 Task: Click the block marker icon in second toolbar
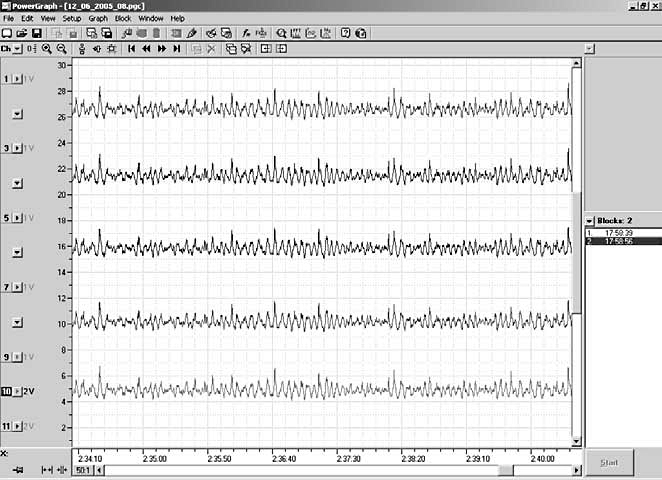pos(246,49)
